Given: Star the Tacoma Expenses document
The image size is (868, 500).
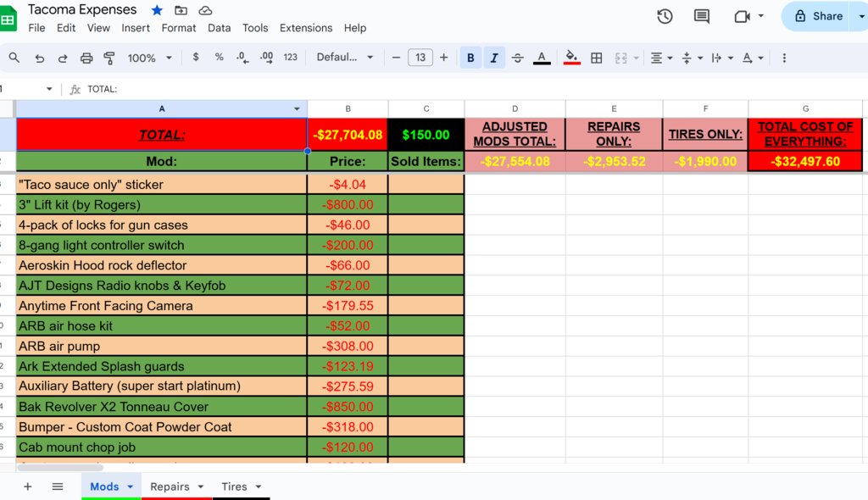Looking at the screenshot, I should pyautogui.click(x=157, y=10).
